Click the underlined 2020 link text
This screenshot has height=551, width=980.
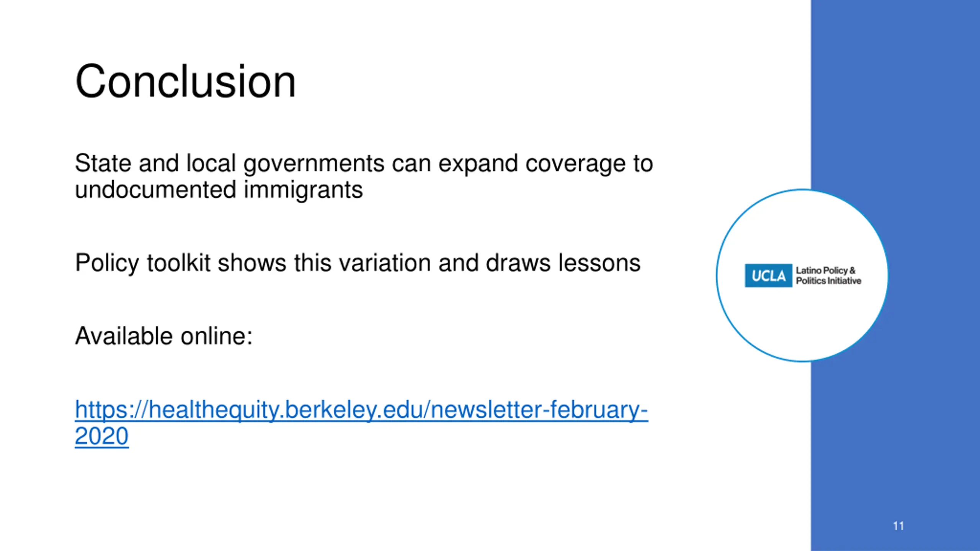[101, 436]
